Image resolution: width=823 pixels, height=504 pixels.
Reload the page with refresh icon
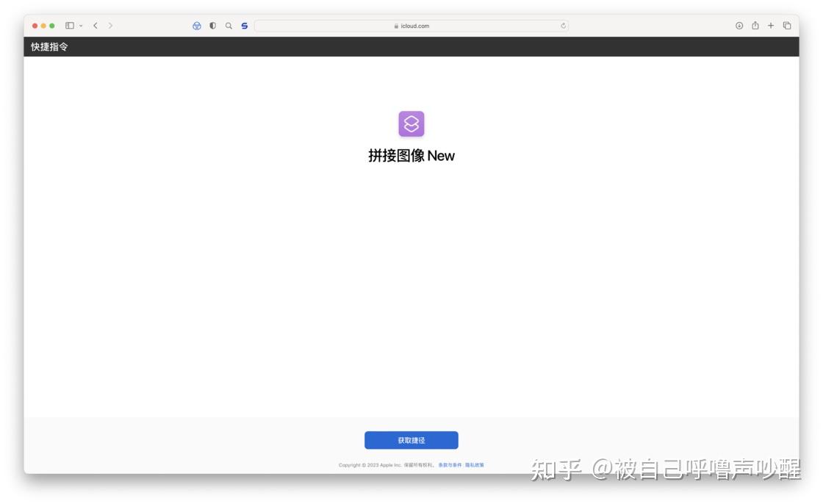coord(563,26)
